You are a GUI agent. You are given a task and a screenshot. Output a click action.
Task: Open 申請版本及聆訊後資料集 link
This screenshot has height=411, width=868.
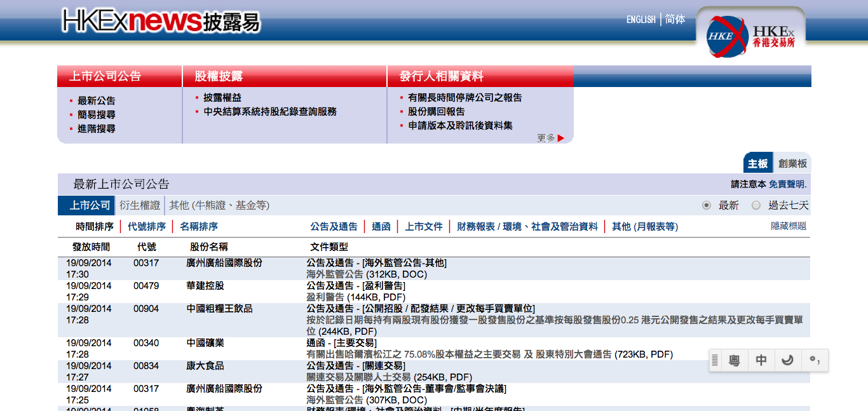[460, 126]
